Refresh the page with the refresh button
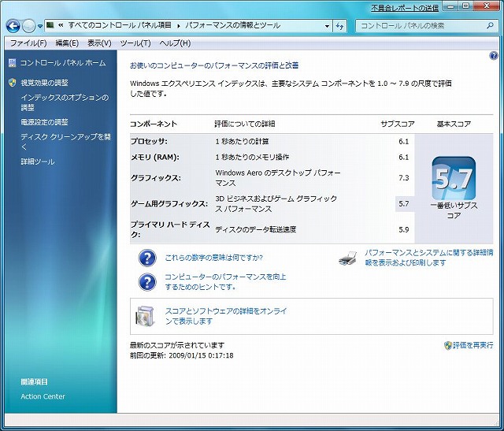Viewport: 504px width, 431px height. pyautogui.click(x=339, y=26)
